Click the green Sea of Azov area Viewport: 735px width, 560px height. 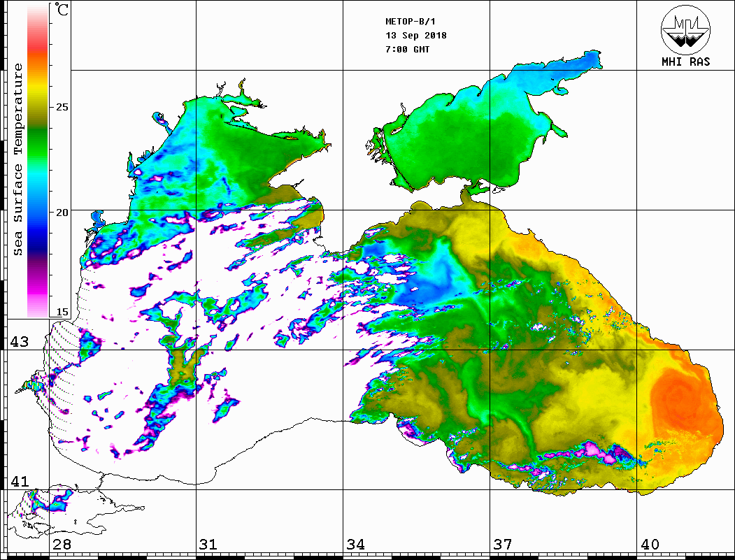[469, 141]
